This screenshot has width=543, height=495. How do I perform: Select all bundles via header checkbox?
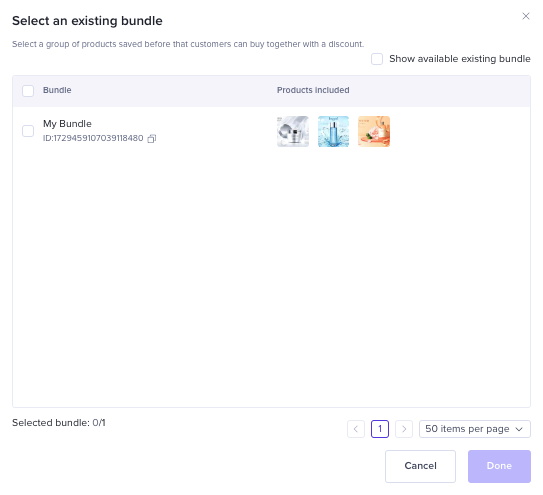click(x=28, y=91)
